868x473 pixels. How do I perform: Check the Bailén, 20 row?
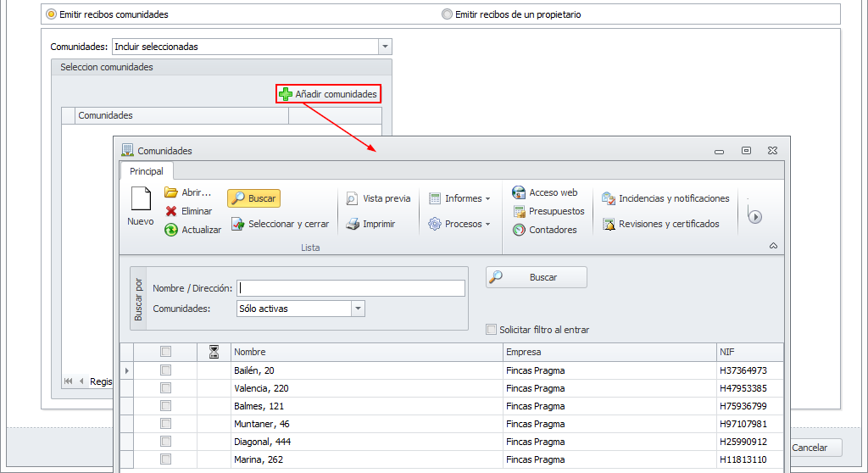point(165,370)
